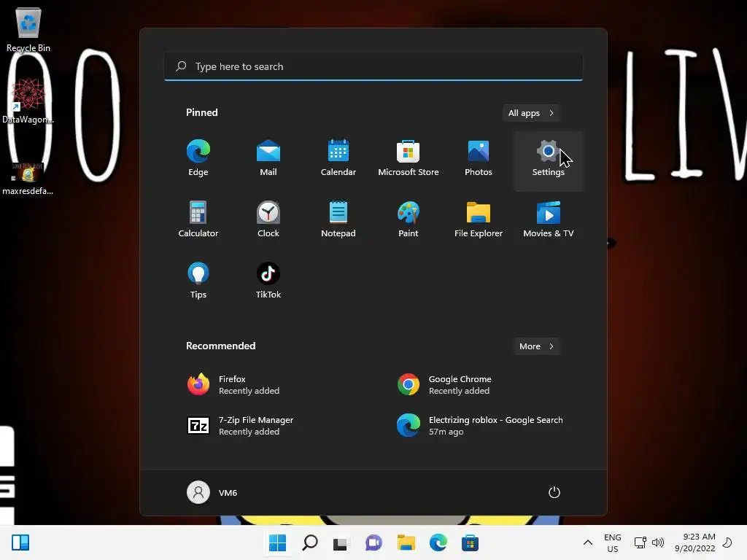747x560 pixels.
Task: Open Microsoft Store from the pinned apps
Action: coord(409,158)
